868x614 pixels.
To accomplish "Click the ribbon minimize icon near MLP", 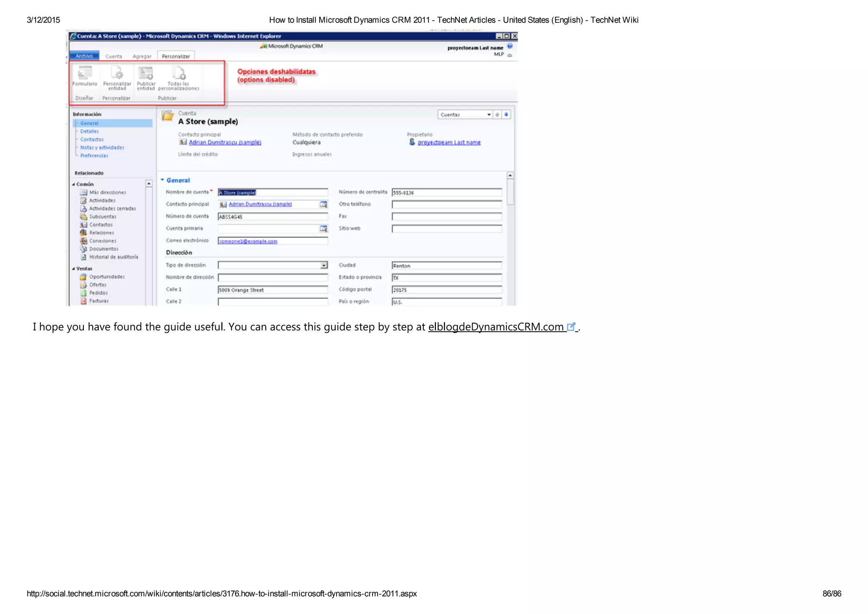I will pyautogui.click(x=510, y=55).
